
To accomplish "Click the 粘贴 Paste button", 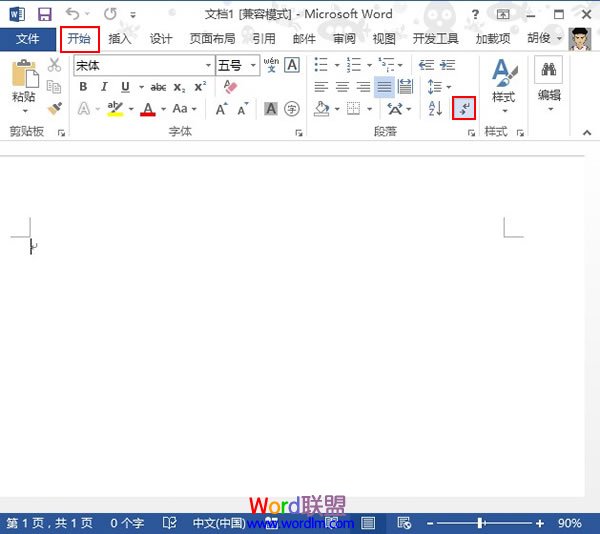I will [24, 84].
